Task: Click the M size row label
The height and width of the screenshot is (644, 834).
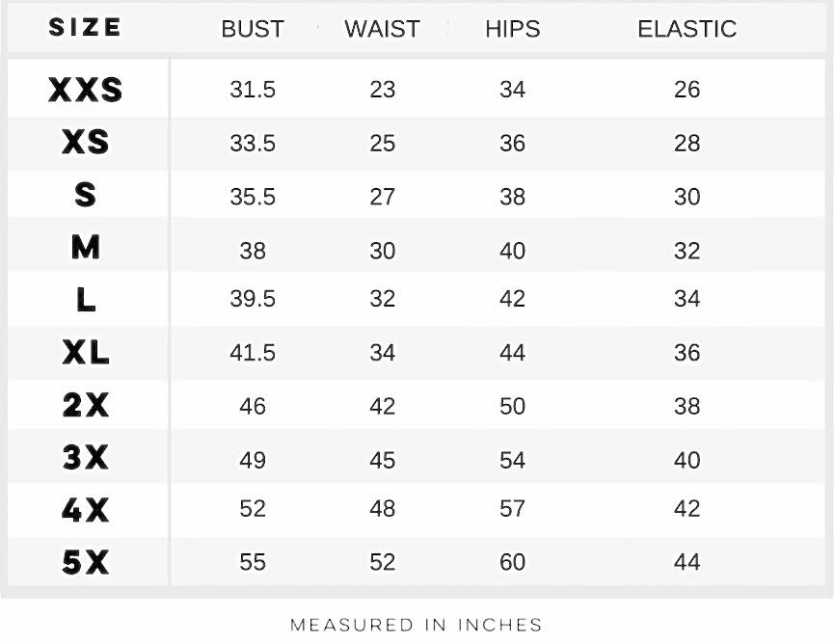Action: 86,249
